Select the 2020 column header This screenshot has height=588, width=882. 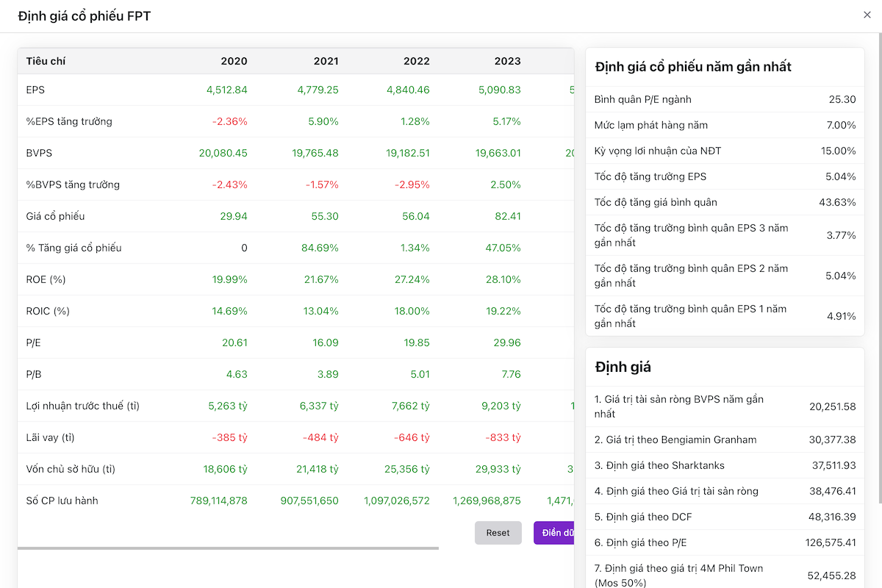pyautogui.click(x=234, y=61)
